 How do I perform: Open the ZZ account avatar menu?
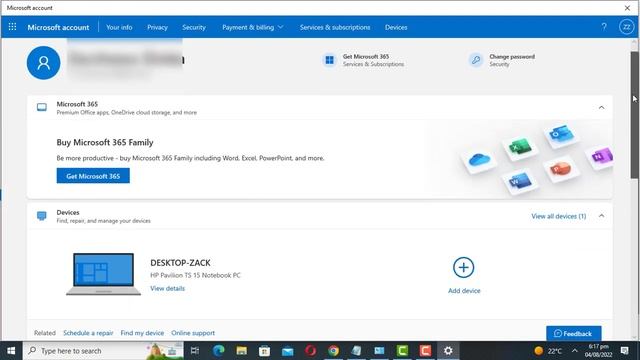pyautogui.click(x=626, y=27)
